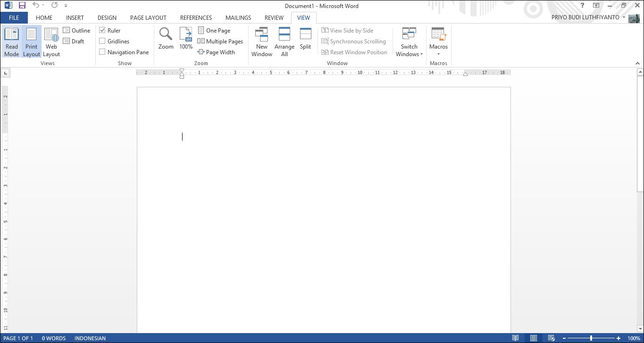Fit the document to Page Width
Image resolution: width=644 pixels, height=343 pixels.
point(217,52)
